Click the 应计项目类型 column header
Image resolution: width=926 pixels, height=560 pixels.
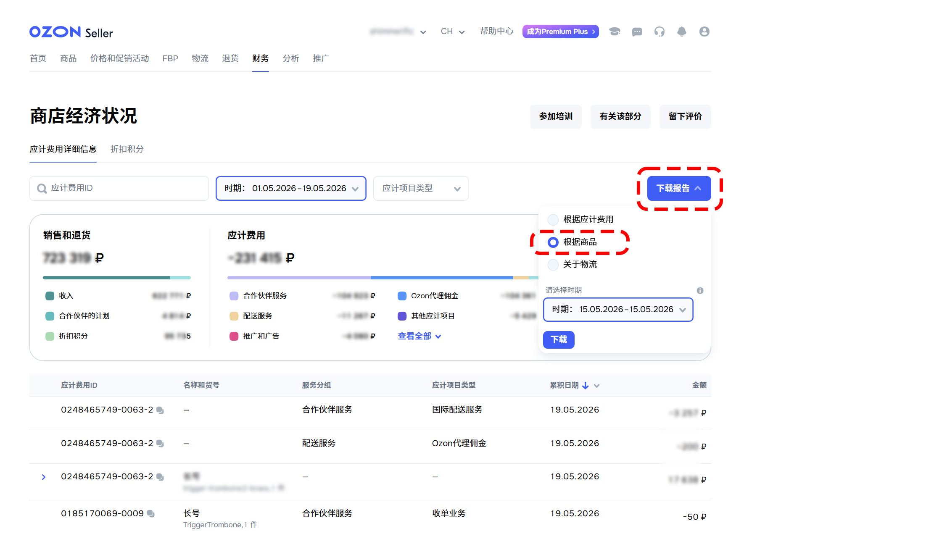click(x=454, y=385)
